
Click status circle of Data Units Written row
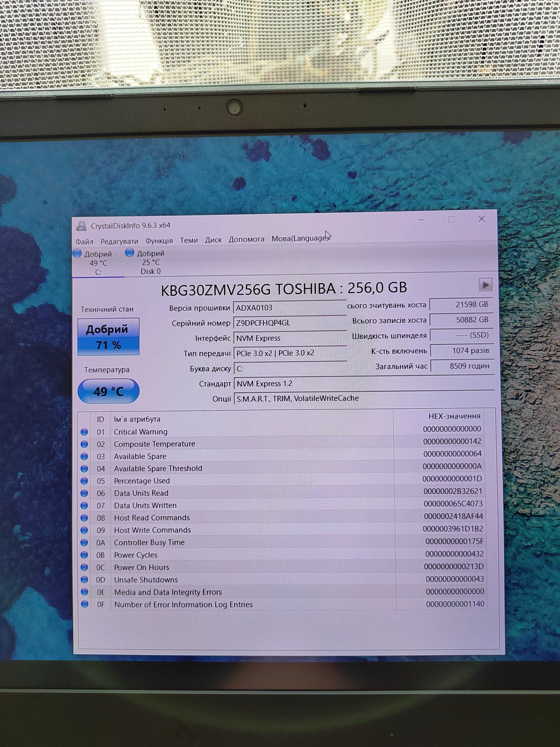(84, 506)
